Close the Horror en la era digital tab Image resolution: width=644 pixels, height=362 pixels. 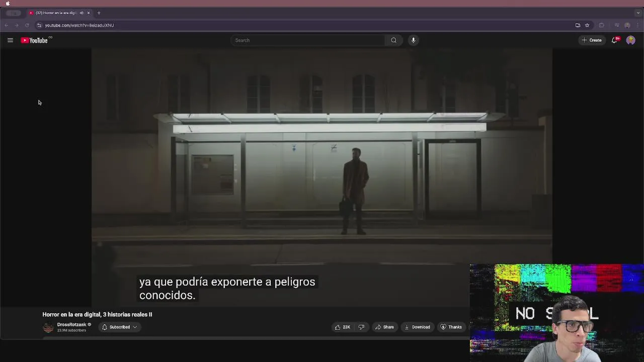coord(89,13)
